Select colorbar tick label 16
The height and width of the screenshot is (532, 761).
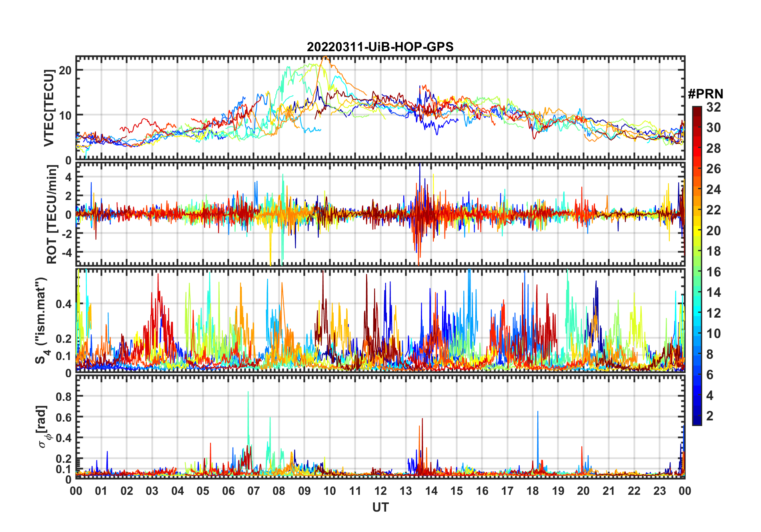(x=713, y=272)
